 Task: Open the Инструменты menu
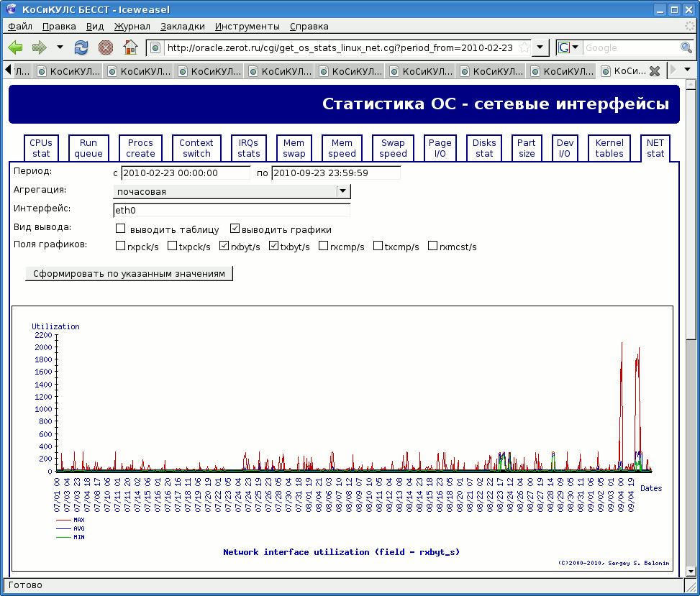247,27
